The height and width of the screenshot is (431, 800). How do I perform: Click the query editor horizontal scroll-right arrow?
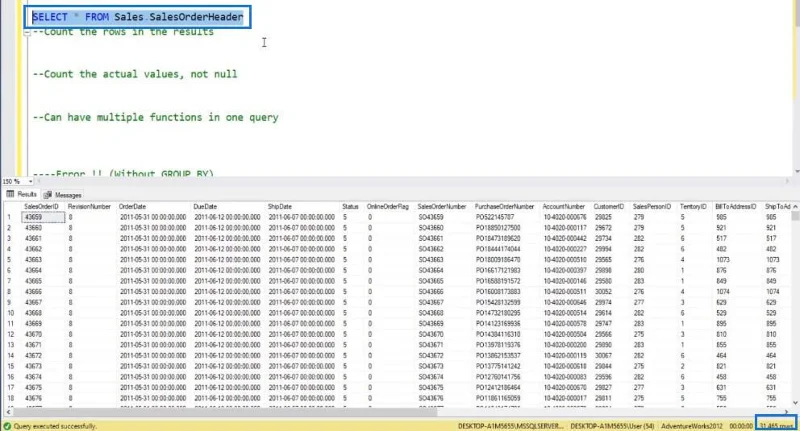coord(787,181)
